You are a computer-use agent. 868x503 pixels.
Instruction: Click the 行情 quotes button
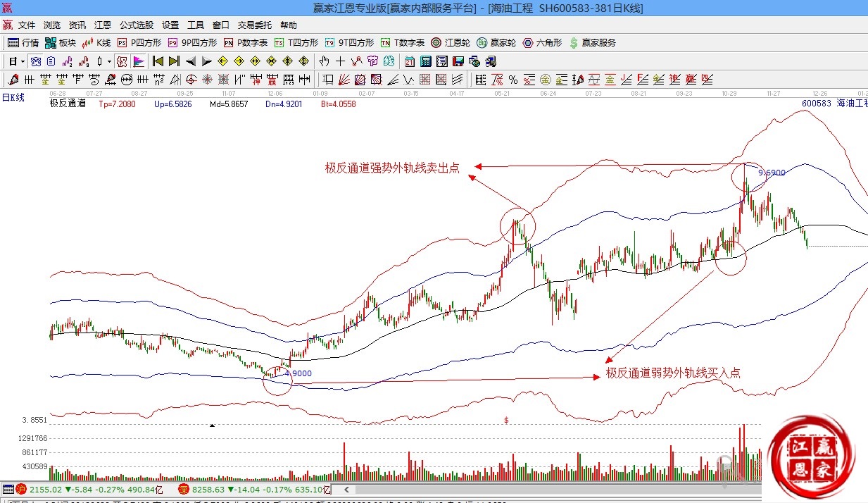point(23,43)
